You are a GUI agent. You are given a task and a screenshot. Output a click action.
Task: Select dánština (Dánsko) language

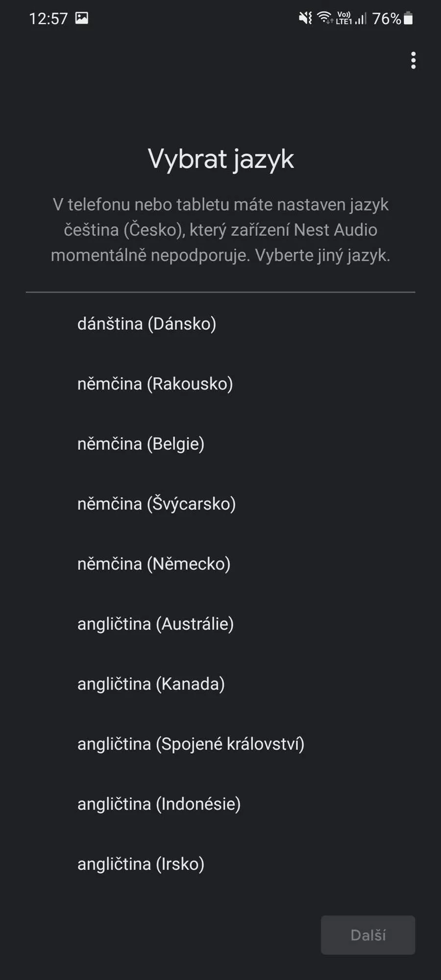click(x=220, y=323)
